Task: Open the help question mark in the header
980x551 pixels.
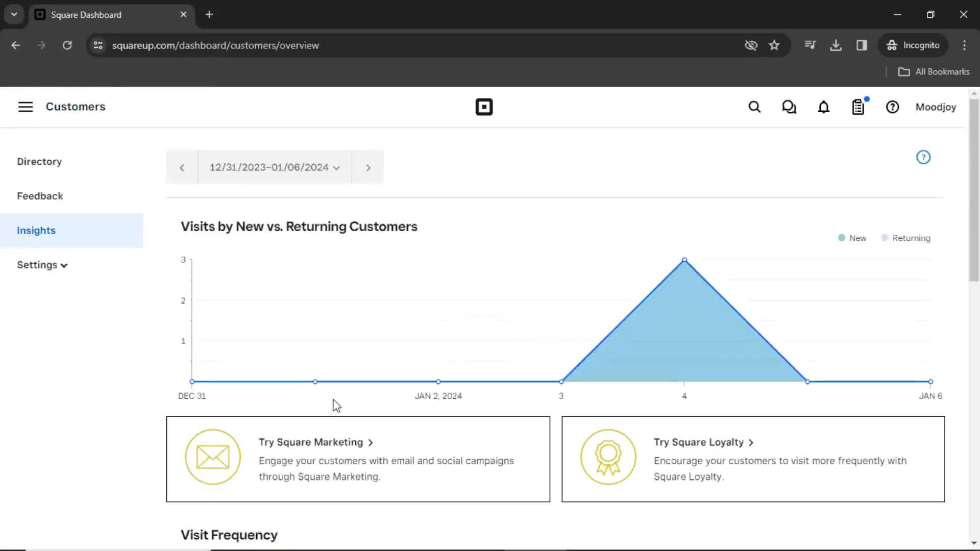Action: [x=893, y=107]
